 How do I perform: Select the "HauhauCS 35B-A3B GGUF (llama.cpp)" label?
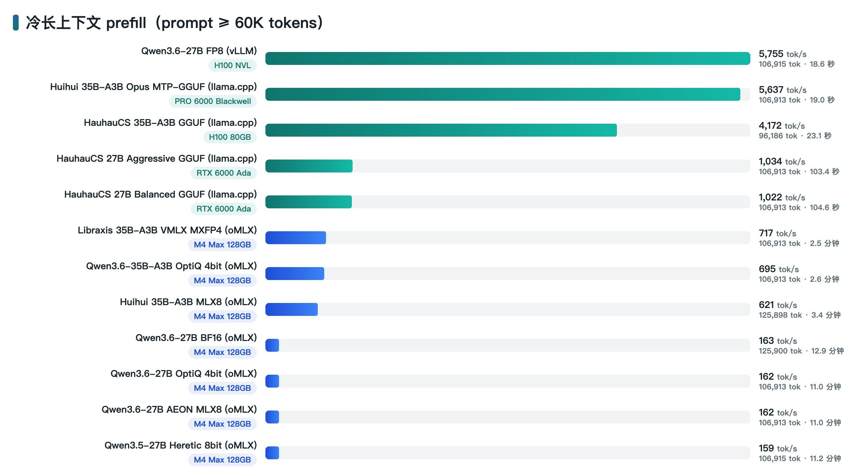pos(170,123)
